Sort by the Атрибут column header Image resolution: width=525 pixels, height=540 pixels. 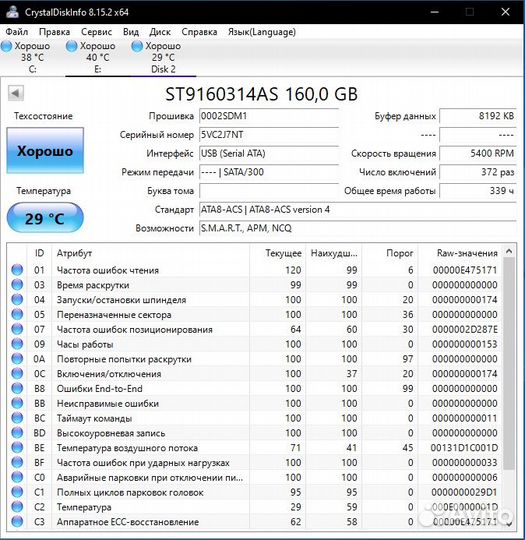pyautogui.click(x=151, y=253)
